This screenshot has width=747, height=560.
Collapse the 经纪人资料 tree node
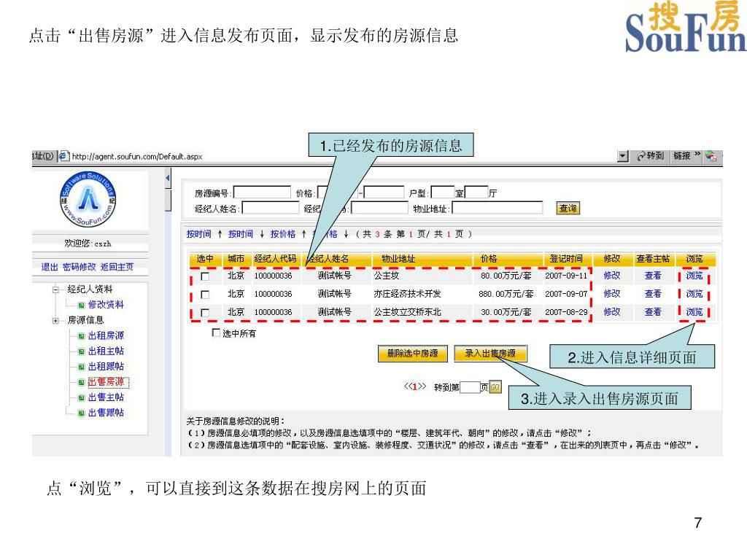tap(55, 289)
